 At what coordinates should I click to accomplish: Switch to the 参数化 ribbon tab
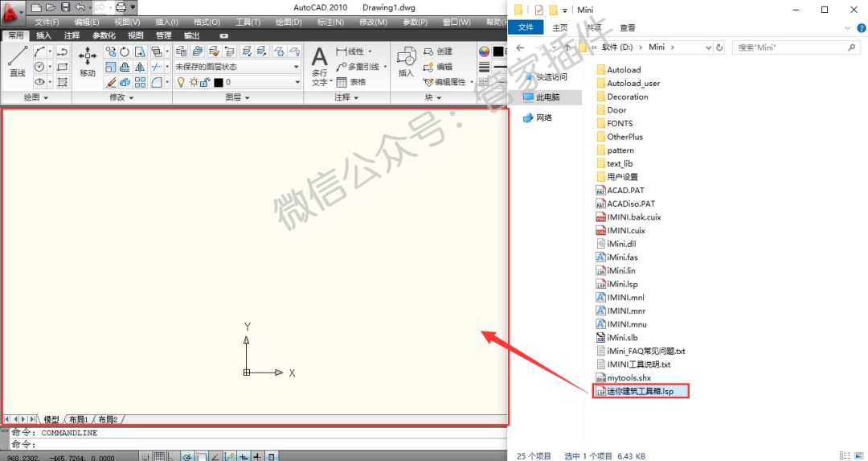click(104, 35)
